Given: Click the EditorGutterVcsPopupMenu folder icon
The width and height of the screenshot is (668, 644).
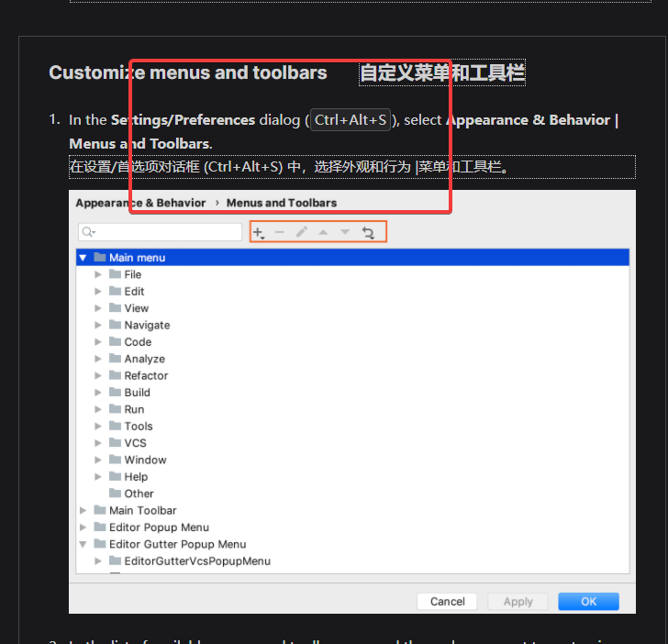Looking at the screenshot, I should point(115,561).
